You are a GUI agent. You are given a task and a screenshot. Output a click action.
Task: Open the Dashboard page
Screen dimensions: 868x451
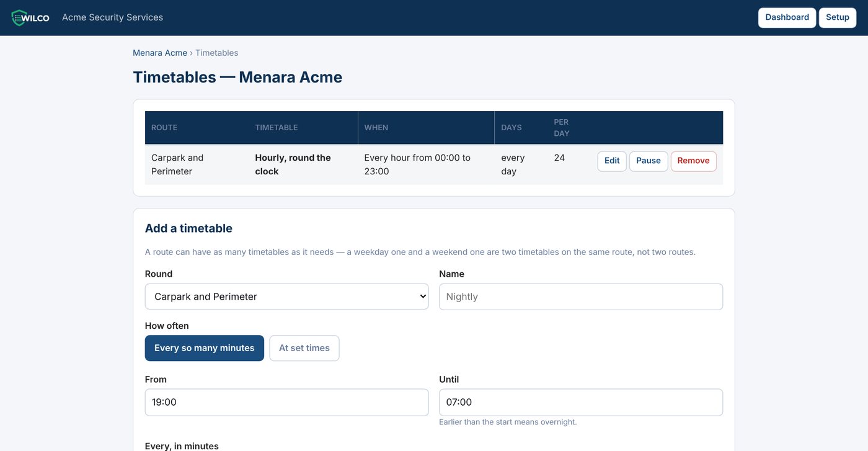tap(787, 18)
